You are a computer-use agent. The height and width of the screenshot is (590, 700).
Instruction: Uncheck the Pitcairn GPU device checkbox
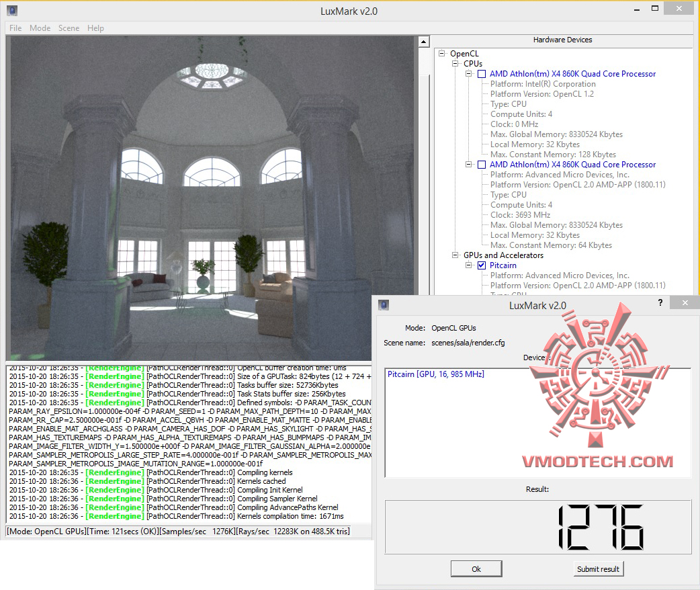[x=482, y=265]
